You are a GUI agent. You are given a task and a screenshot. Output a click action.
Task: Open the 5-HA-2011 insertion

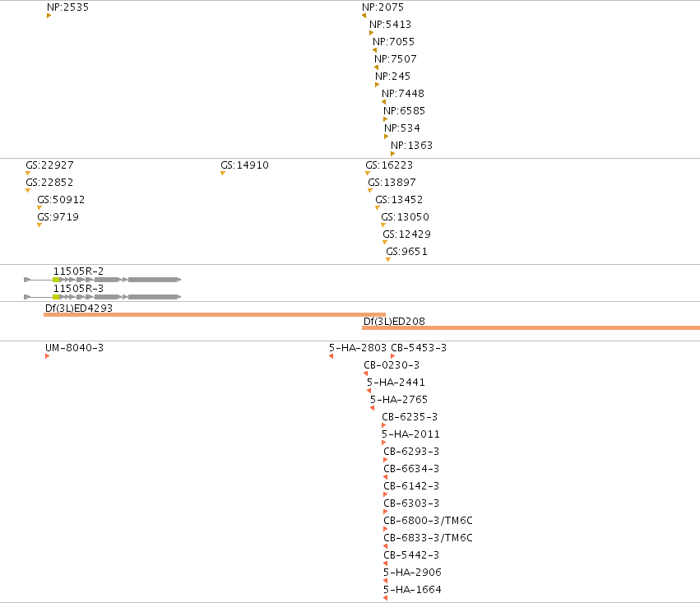(410, 434)
